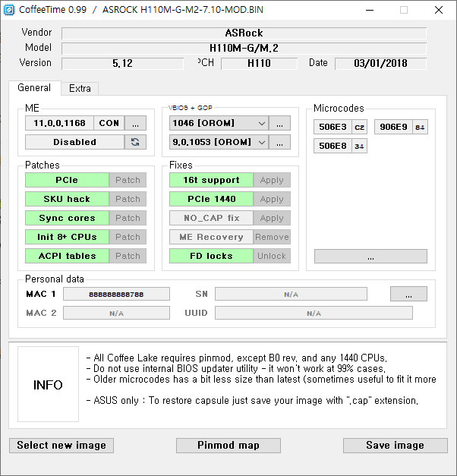Image resolution: width=457 pixels, height=476 pixels.
Task: Click Remove button beside ME Recovery
Action: tap(272, 237)
